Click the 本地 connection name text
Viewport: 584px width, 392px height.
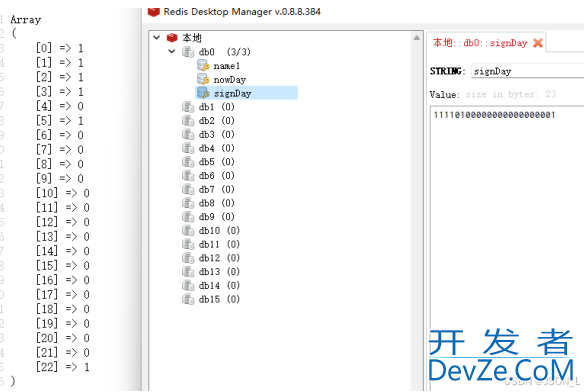[192, 38]
